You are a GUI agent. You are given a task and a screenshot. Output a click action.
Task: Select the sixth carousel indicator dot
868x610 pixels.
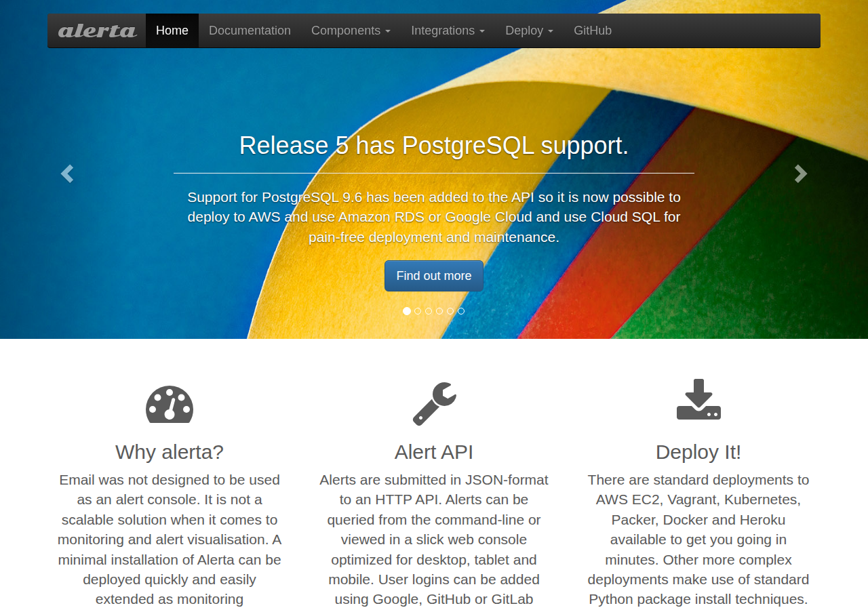tap(461, 311)
